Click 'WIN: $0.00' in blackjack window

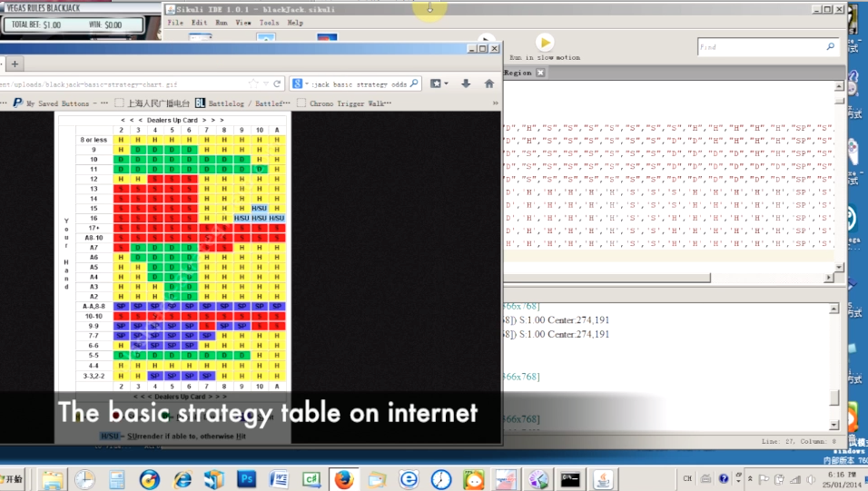105,25
